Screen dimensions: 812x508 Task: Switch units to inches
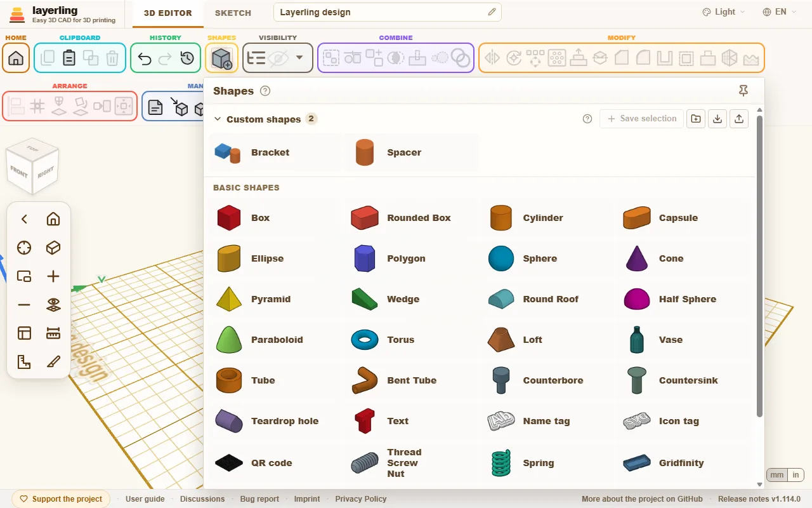(x=796, y=475)
